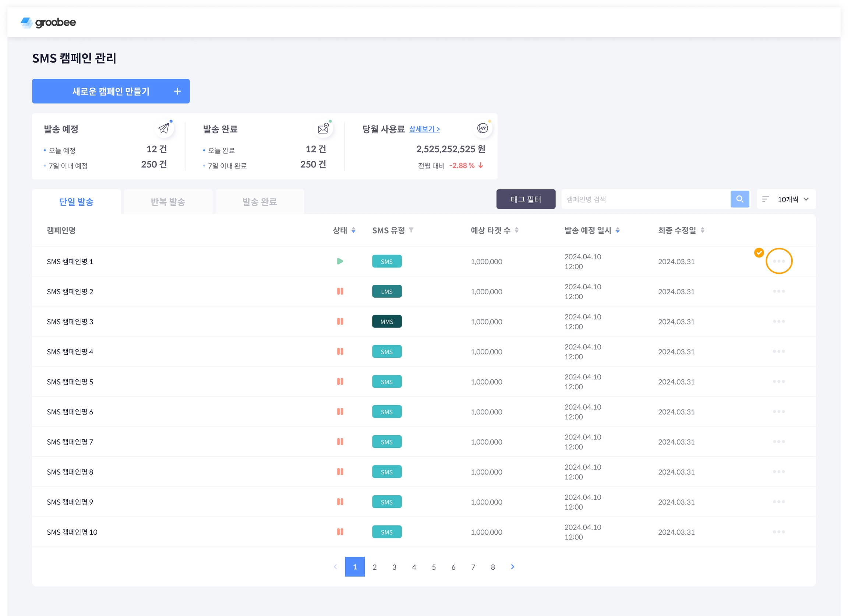Click the groobee logo
848x616 pixels.
[48, 22]
